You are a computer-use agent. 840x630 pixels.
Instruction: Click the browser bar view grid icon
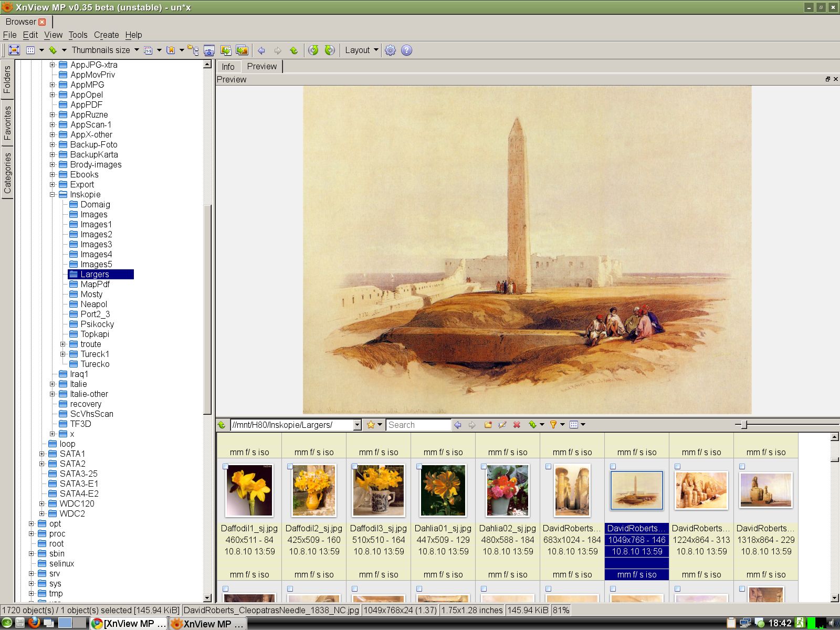click(x=574, y=425)
